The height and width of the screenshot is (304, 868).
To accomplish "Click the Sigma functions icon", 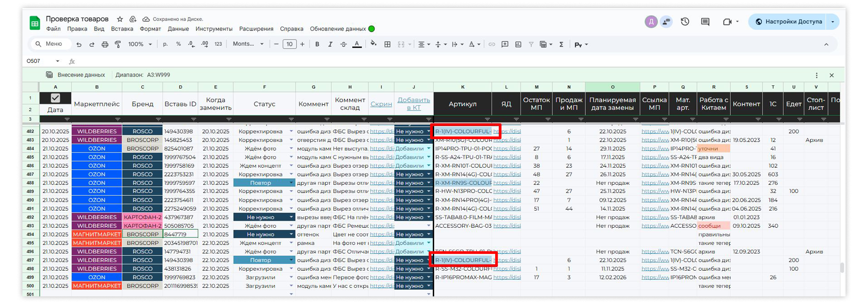I will pos(561,44).
